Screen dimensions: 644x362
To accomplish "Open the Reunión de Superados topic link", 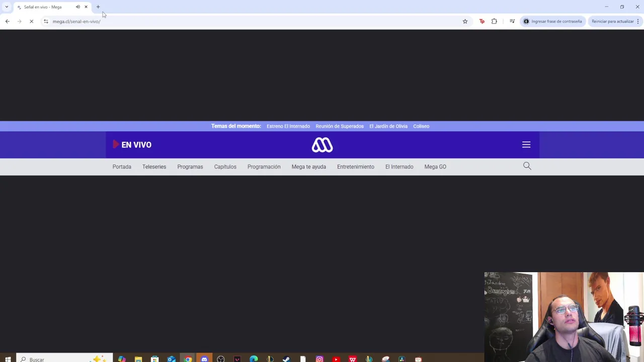I will 340,126.
